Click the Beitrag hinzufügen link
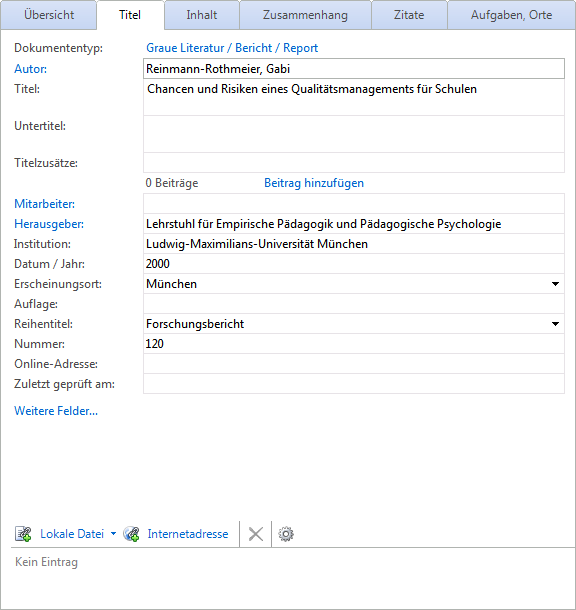Screen dimensions: 576x610 [314, 183]
